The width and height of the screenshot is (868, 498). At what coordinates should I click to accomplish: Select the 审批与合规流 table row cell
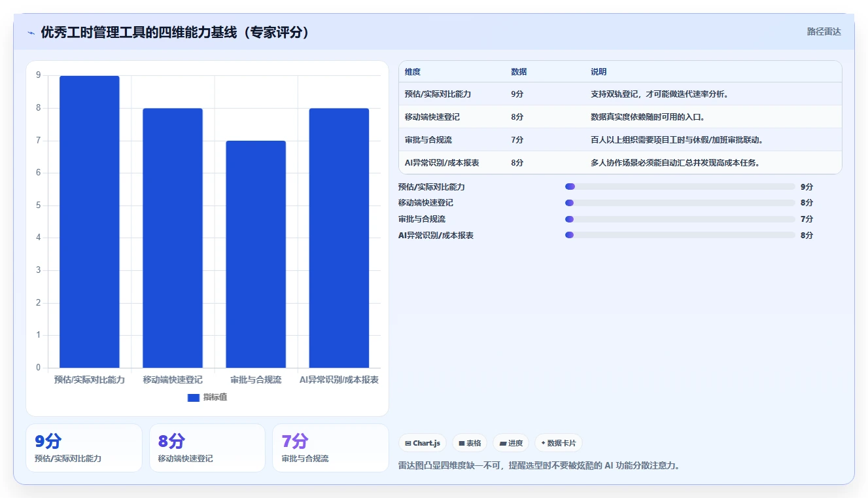(428, 140)
